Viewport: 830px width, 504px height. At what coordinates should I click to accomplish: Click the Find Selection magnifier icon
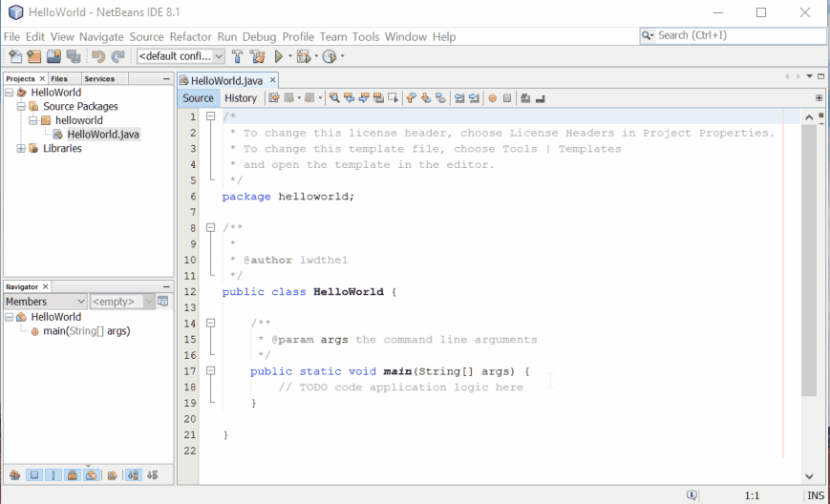334,97
